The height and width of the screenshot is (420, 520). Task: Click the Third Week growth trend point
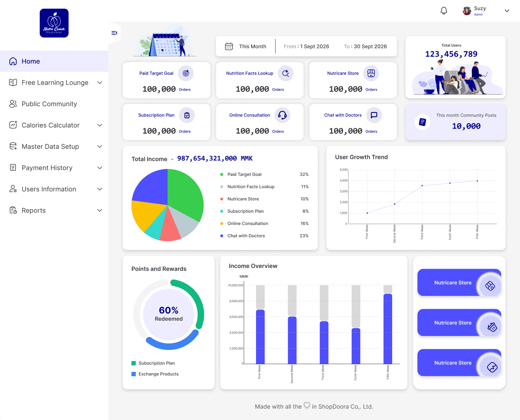422,186
